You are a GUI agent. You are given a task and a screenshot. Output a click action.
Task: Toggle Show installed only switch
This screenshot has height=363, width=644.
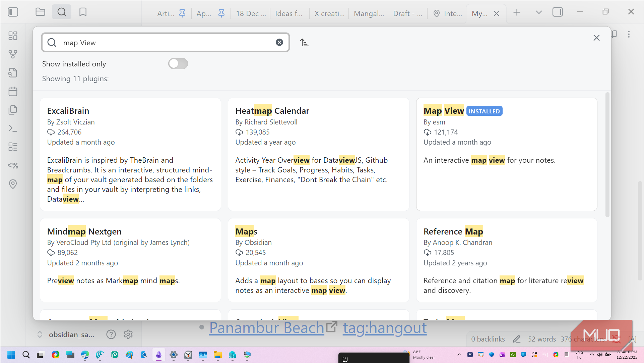178,64
